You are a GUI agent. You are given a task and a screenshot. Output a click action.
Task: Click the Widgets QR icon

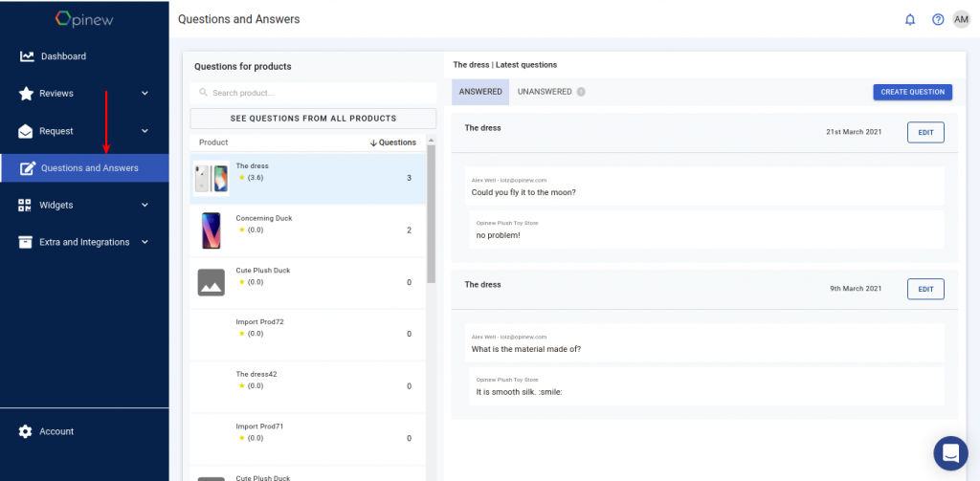coord(25,205)
